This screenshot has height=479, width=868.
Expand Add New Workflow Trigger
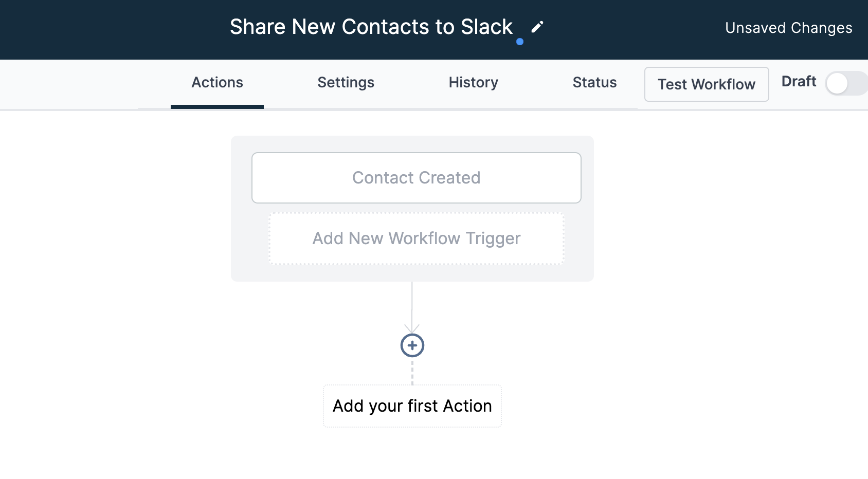416,238
